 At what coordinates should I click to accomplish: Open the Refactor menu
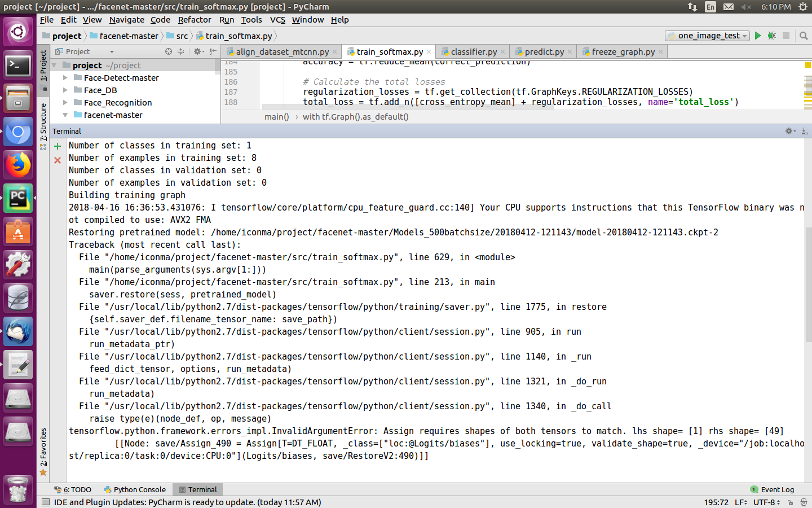(x=195, y=20)
